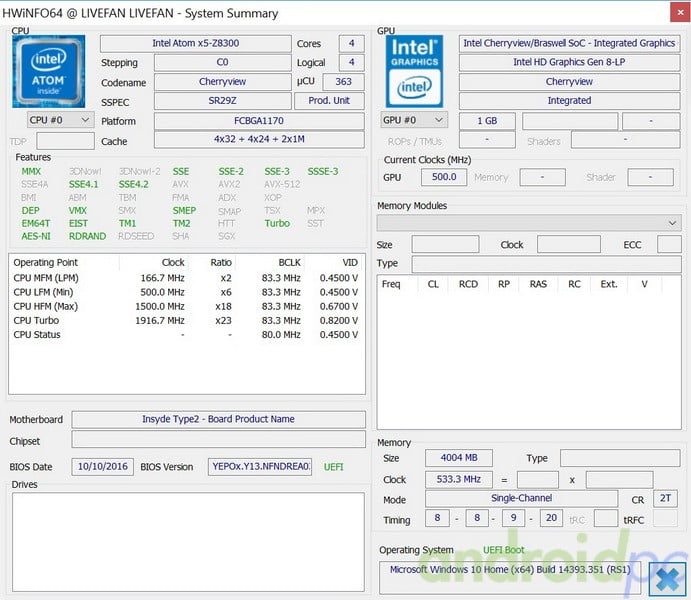Click the green UEFI label beside BIOS version
Screen dimensions: 691x600
pyautogui.click(x=334, y=467)
